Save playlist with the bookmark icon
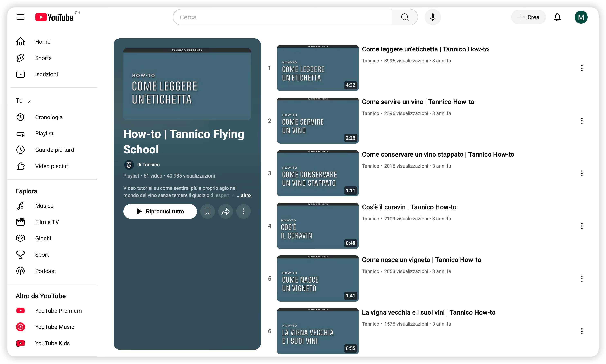The width and height of the screenshot is (606, 364). [208, 211]
